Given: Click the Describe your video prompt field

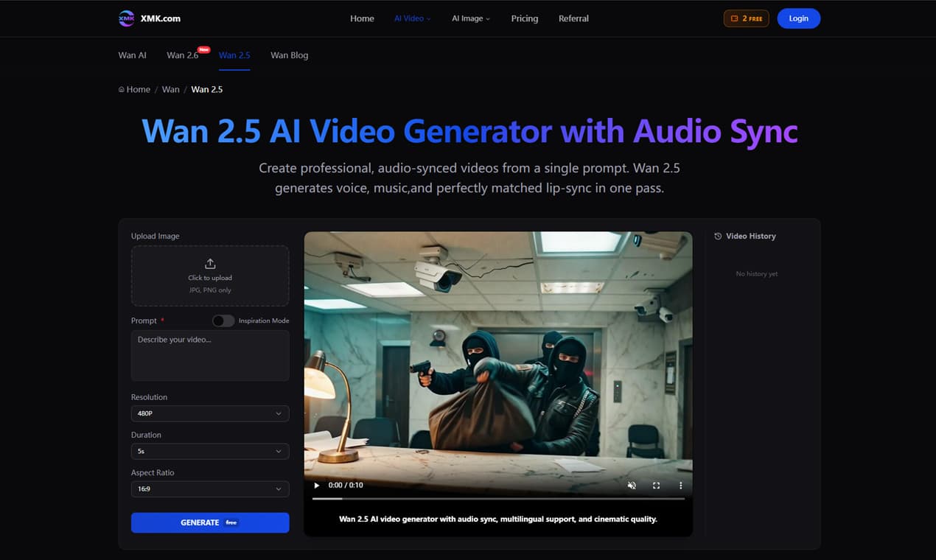Looking at the screenshot, I should tap(210, 355).
